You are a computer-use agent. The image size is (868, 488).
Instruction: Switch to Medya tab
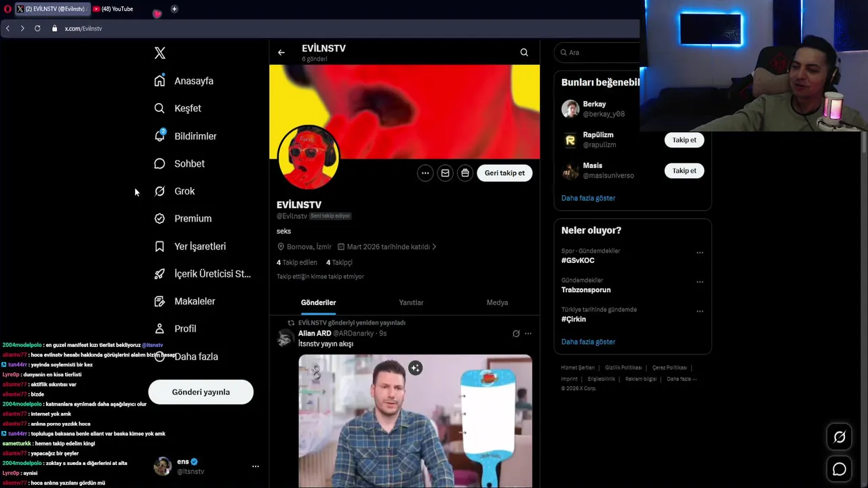(497, 302)
